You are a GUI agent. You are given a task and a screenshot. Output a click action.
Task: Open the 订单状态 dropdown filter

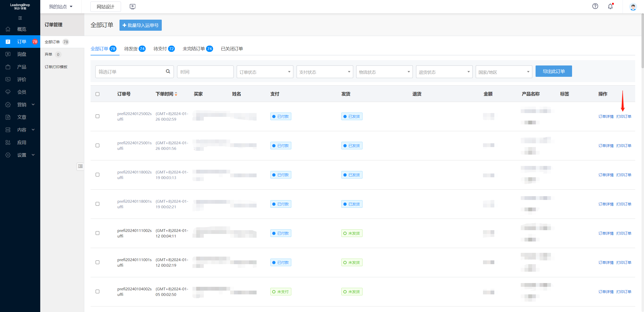(x=265, y=72)
